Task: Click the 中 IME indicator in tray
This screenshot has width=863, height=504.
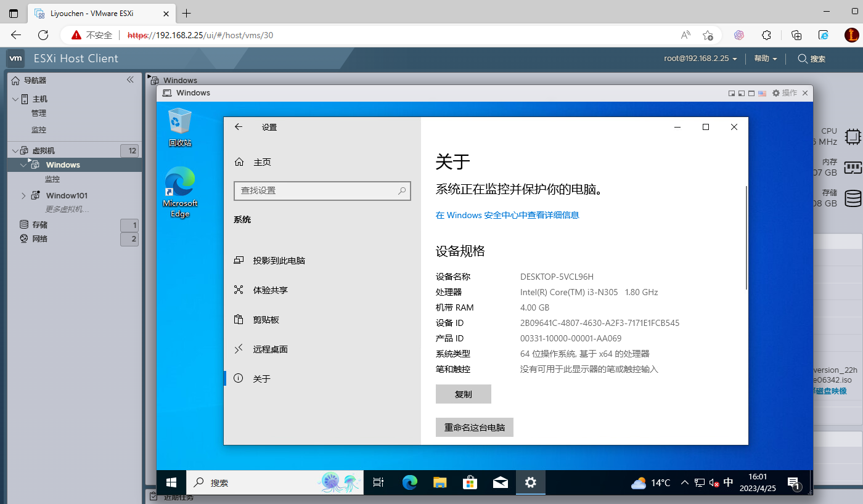Action: (728, 482)
